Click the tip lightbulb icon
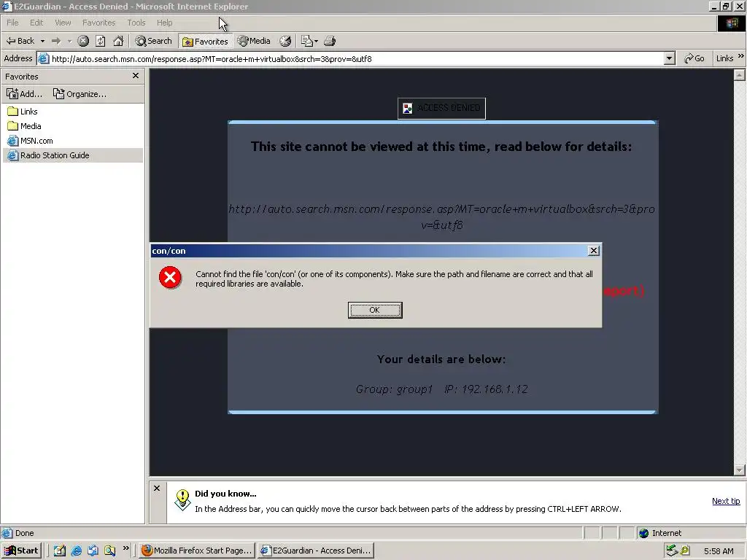Image resolution: width=747 pixels, height=560 pixels. pos(182,500)
